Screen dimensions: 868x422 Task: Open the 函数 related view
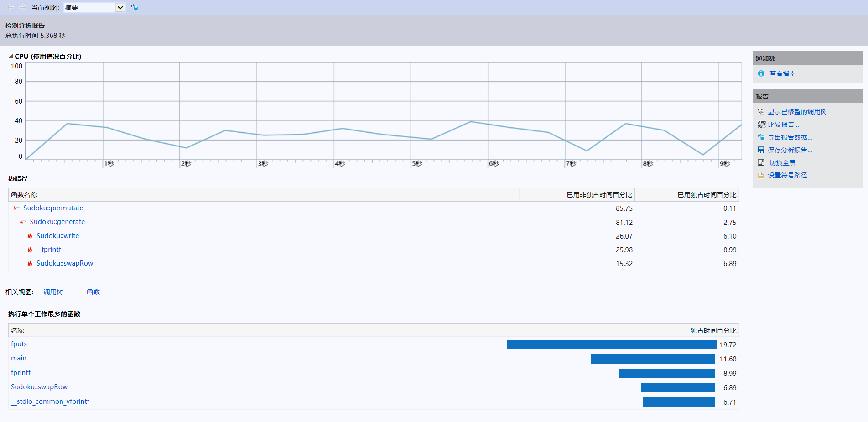click(x=93, y=292)
